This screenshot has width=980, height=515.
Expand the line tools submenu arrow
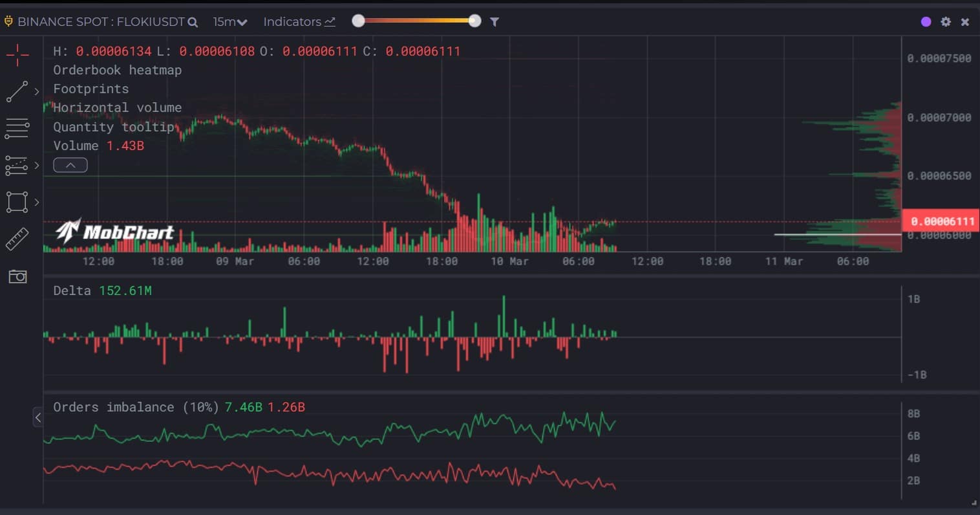(36, 92)
